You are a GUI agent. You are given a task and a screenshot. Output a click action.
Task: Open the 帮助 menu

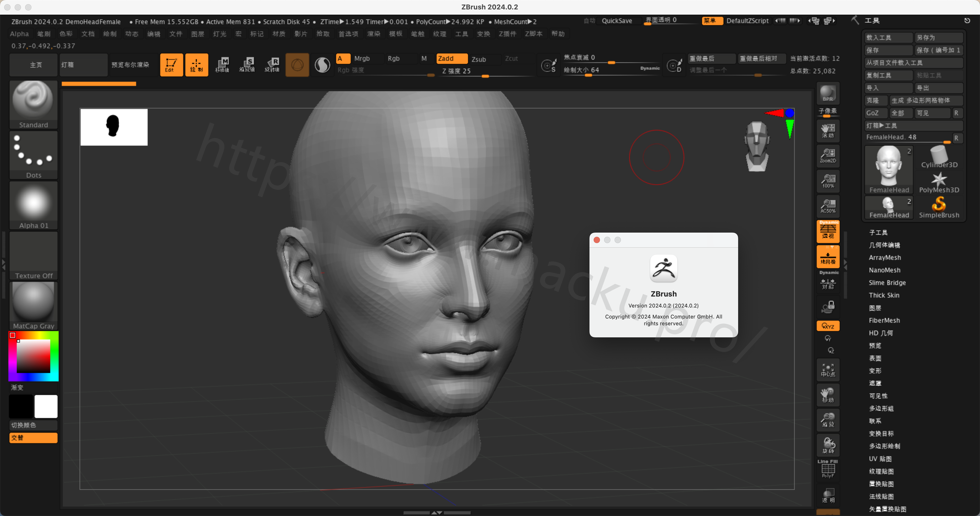point(558,34)
